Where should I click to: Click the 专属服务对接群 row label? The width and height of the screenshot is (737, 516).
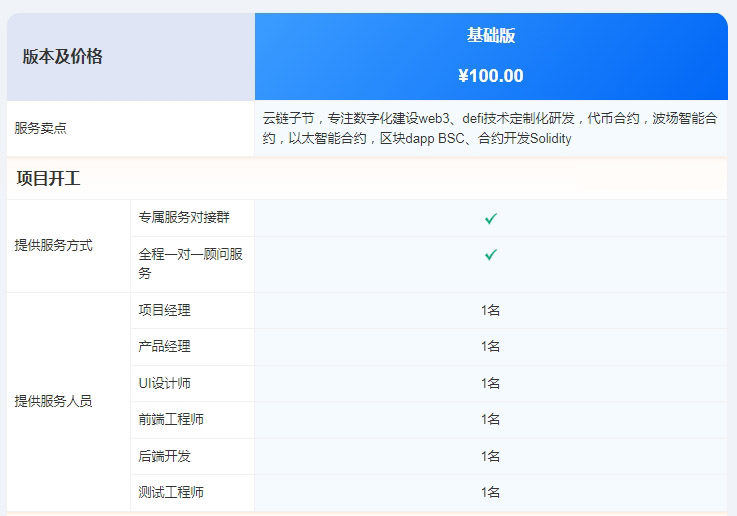184,217
